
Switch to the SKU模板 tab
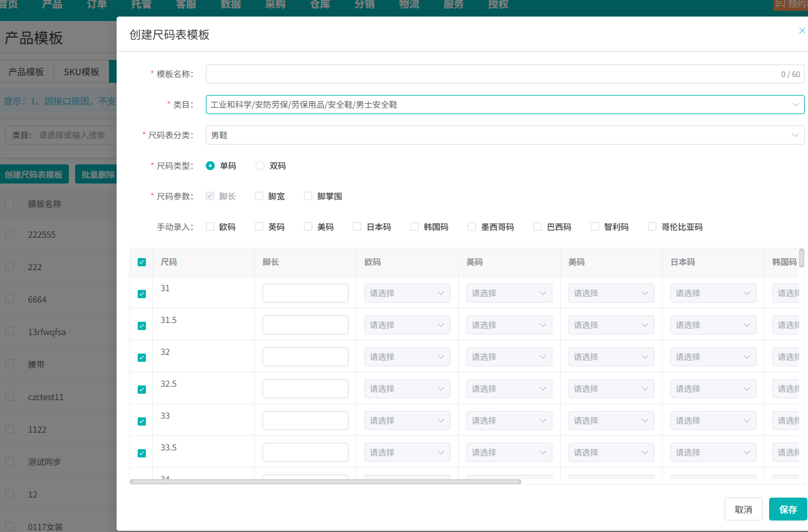82,72
